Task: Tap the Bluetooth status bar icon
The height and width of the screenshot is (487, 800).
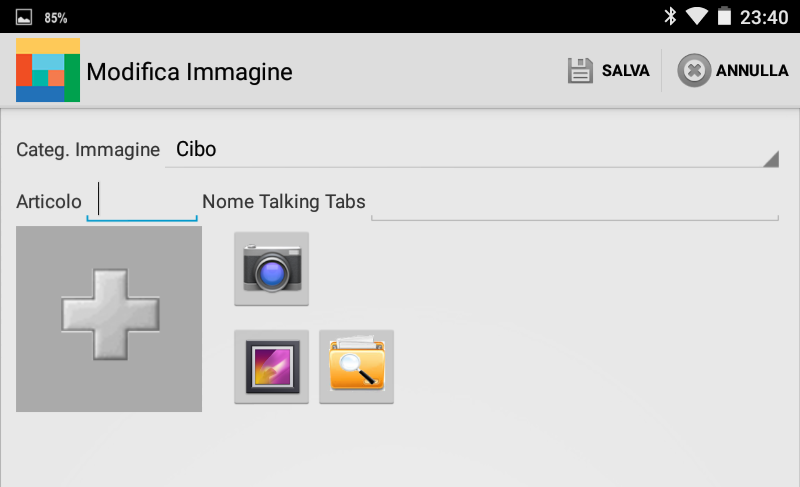Action: coord(670,16)
